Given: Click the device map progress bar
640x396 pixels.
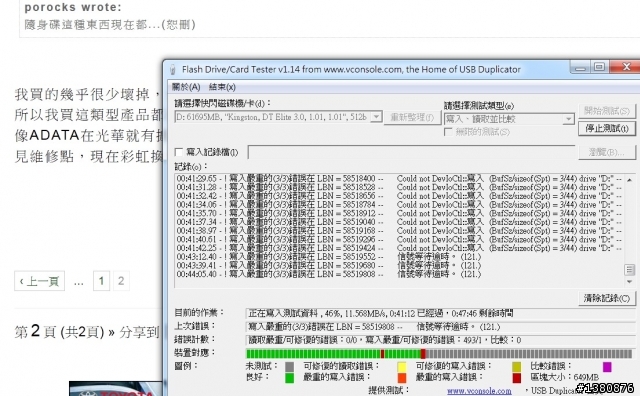Looking at the screenshot, I should (439, 354).
